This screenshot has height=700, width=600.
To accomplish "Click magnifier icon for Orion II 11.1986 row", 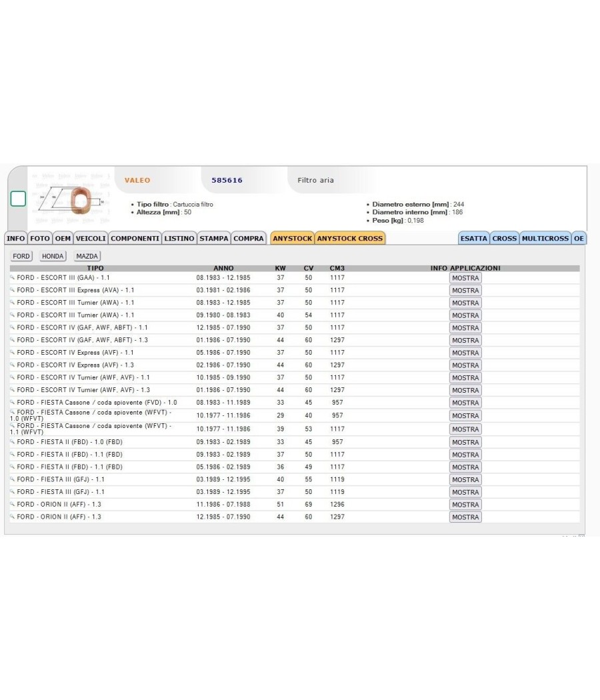I will (13, 504).
